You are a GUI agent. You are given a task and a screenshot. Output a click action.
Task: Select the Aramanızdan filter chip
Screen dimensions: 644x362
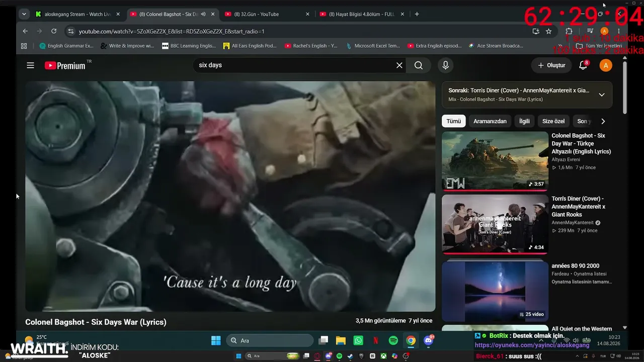pyautogui.click(x=490, y=121)
